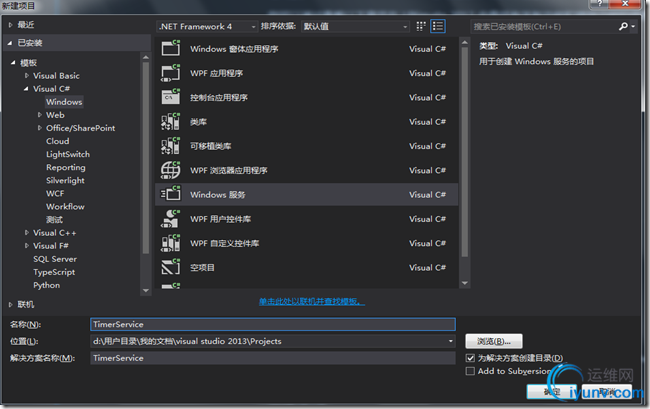
Task: Expand the Office/SharePoint node
Action: 40,128
